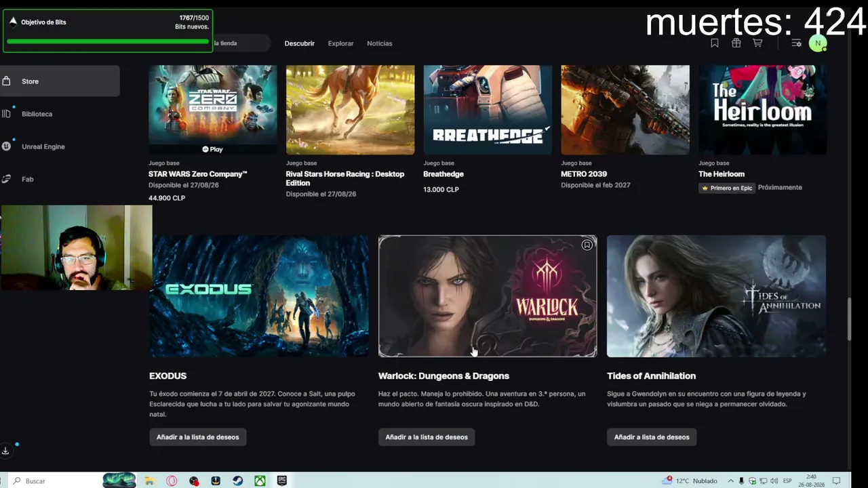This screenshot has height=488, width=868.
Task: Click the 13.000 CLP price
Action: (x=441, y=189)
